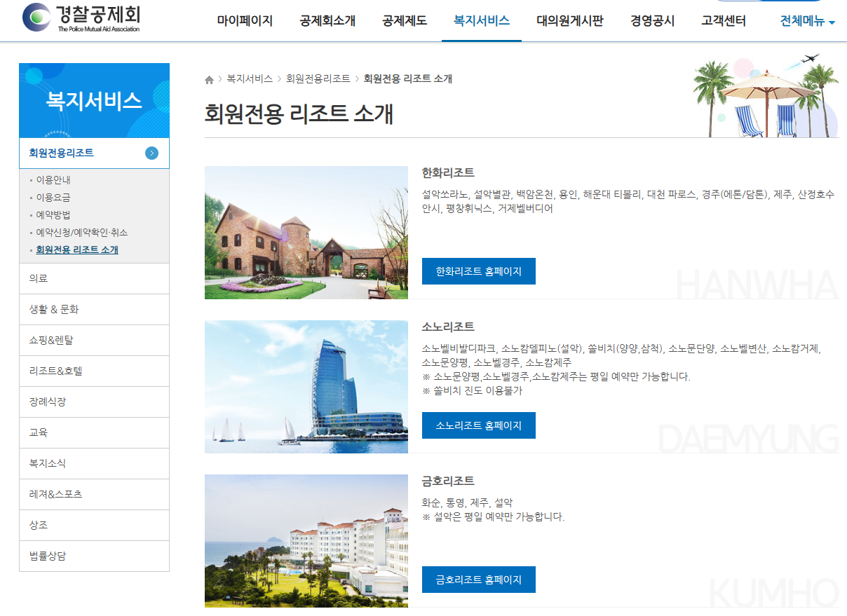Select 회원전용 리조트 소개 in sidebar
Viewport: 847px width, 616px height.
(x=77, y=250)
